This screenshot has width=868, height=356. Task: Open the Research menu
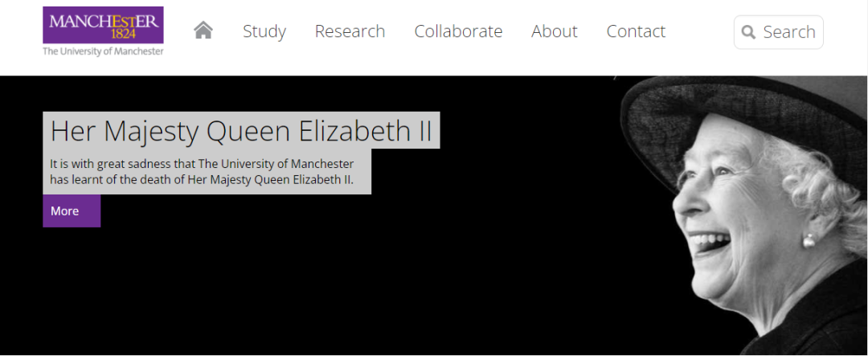coord(350,31)
